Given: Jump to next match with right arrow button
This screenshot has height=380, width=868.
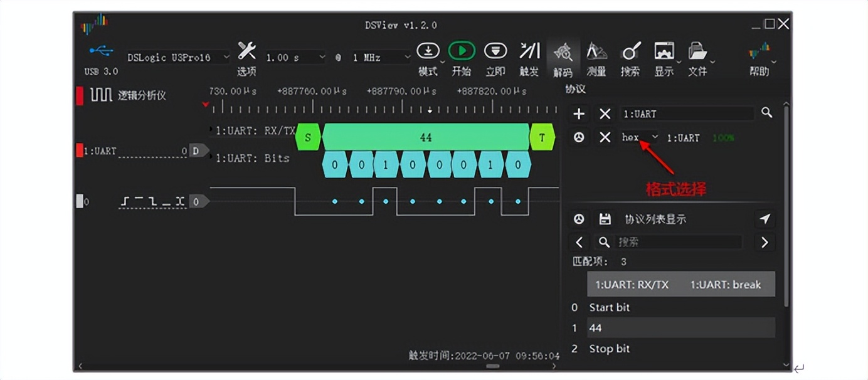Looking at the screenshot, I should click(764, 242).
